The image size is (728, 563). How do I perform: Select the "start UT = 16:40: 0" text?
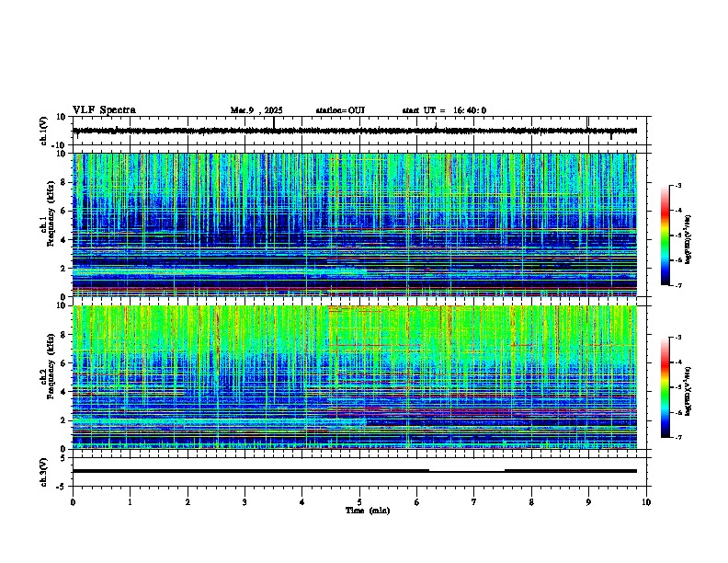coord(444,110)
